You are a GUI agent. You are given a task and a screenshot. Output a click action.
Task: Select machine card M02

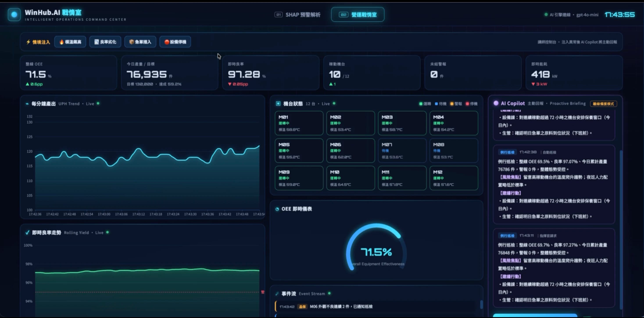[x=351, y=123]
